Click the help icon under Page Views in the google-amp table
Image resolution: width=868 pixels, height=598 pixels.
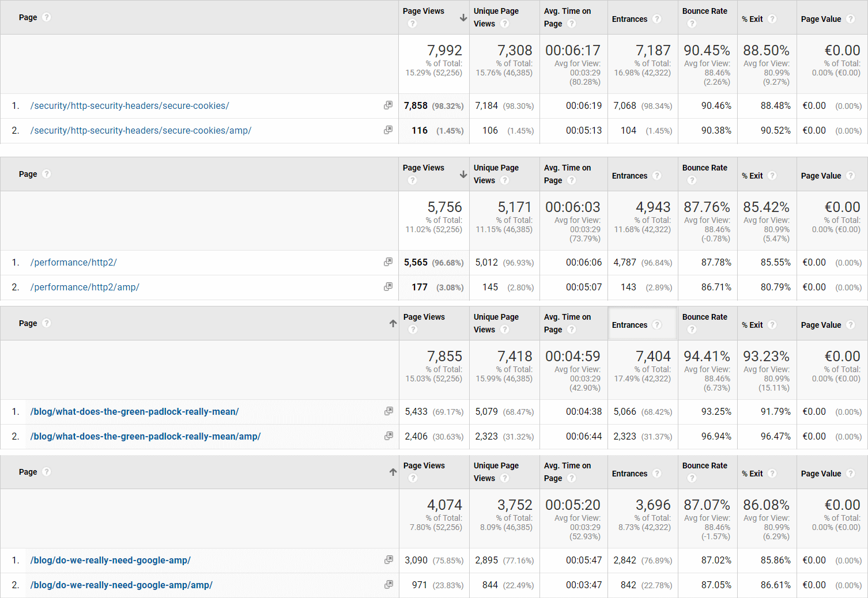(413, 478)
